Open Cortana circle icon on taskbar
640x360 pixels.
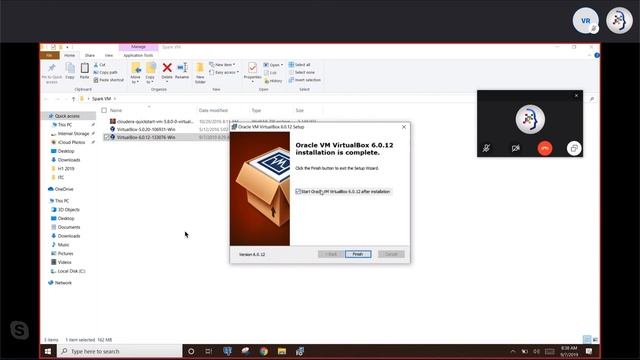click(191, 351)
